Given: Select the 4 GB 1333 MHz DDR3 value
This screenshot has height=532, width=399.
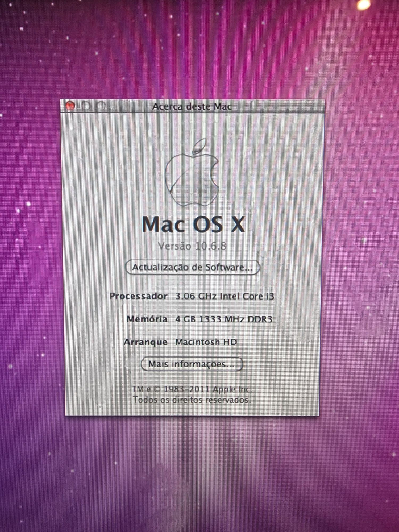Looking at the screenshot, I should [x=224, y=319].
